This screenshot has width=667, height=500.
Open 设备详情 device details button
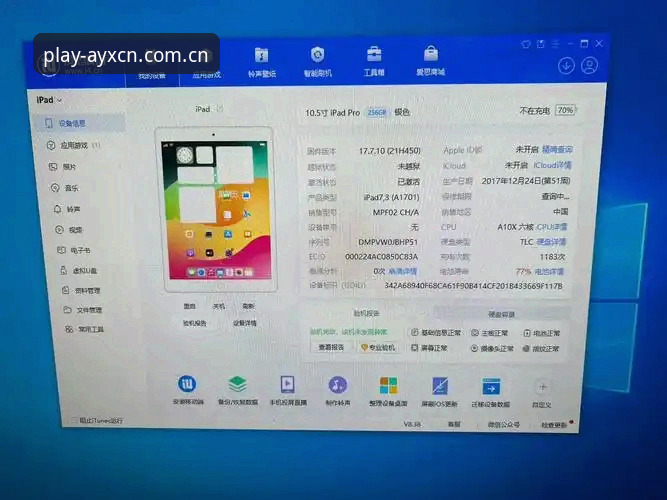[x=245, y=323]
